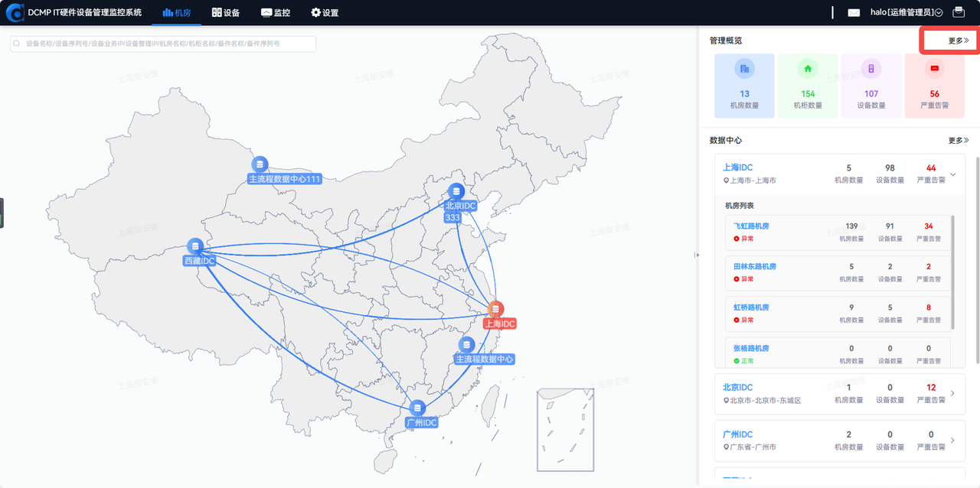Switch to the 机房 tab
Viewport: 980px width, 488px height.
point(177,13)
